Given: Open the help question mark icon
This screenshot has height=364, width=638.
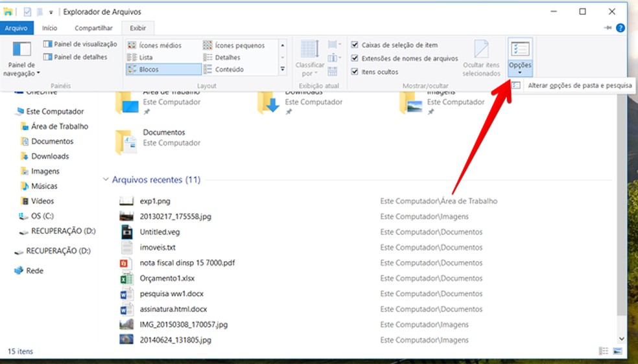Looking at the screenshot, I should [620, 28].
